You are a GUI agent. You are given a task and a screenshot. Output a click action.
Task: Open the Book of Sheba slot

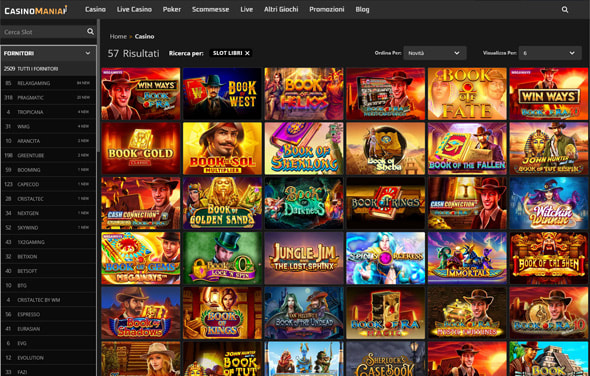pos(386,148)
